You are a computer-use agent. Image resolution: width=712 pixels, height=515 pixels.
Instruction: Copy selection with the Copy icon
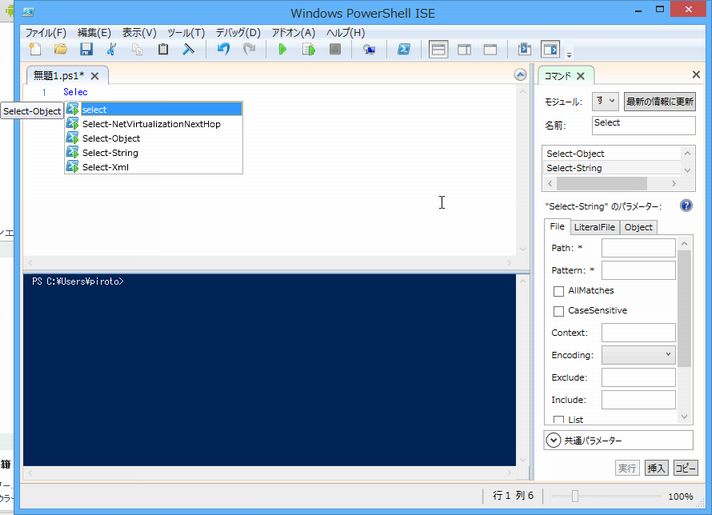coord(137,49)
